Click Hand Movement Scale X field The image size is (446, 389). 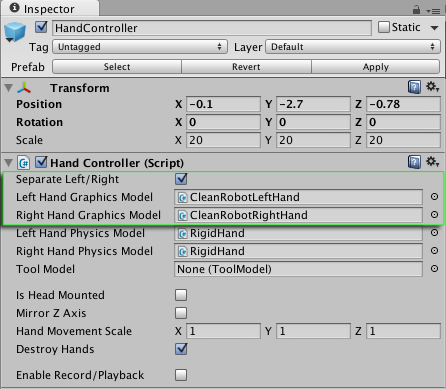(223, 331)
